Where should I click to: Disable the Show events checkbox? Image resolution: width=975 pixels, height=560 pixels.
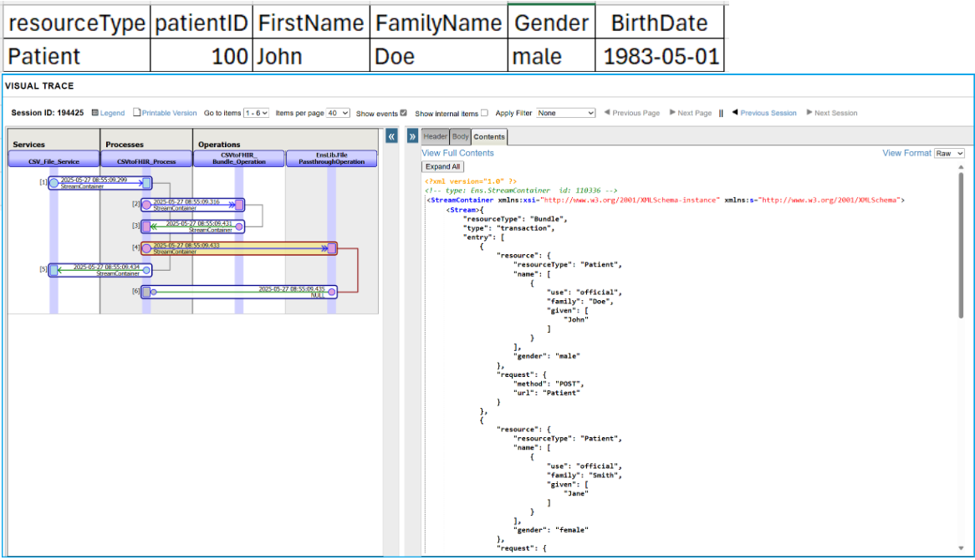pos(404,113)
